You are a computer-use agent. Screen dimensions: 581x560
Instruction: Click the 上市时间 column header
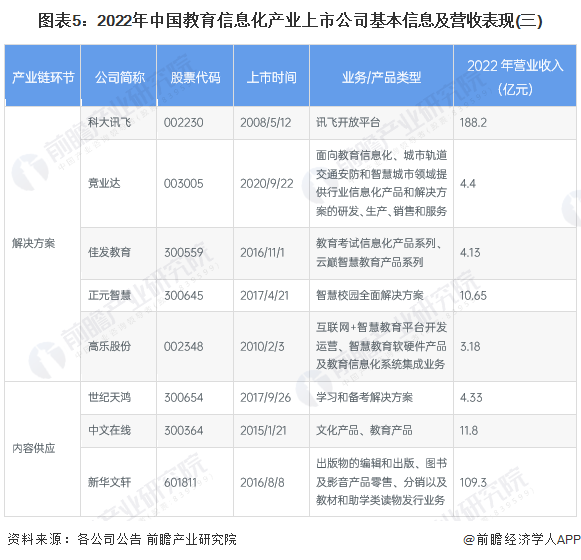271,76
